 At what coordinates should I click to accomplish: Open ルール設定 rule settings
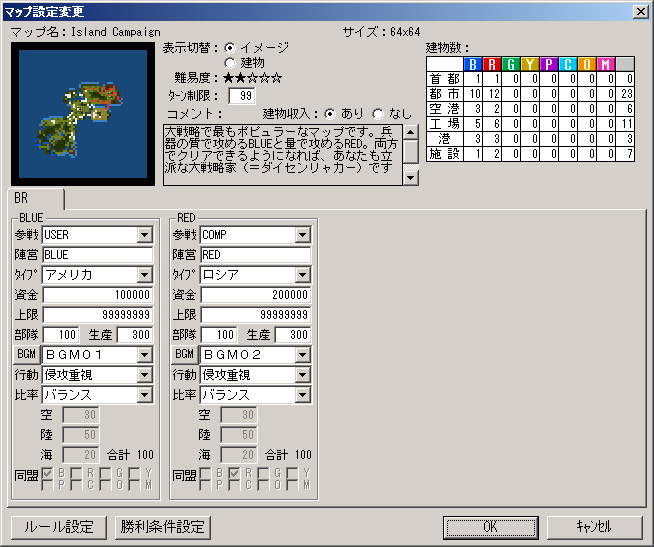click(59, 527)
